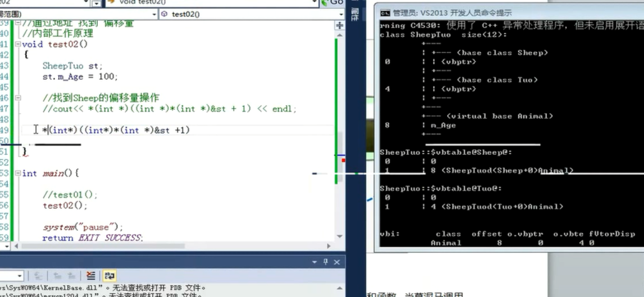The width and height of the screenshot is (644, 297).
Task: Click the horizontal scrollbar thumb in the editor
Action: tap(103, 246)
